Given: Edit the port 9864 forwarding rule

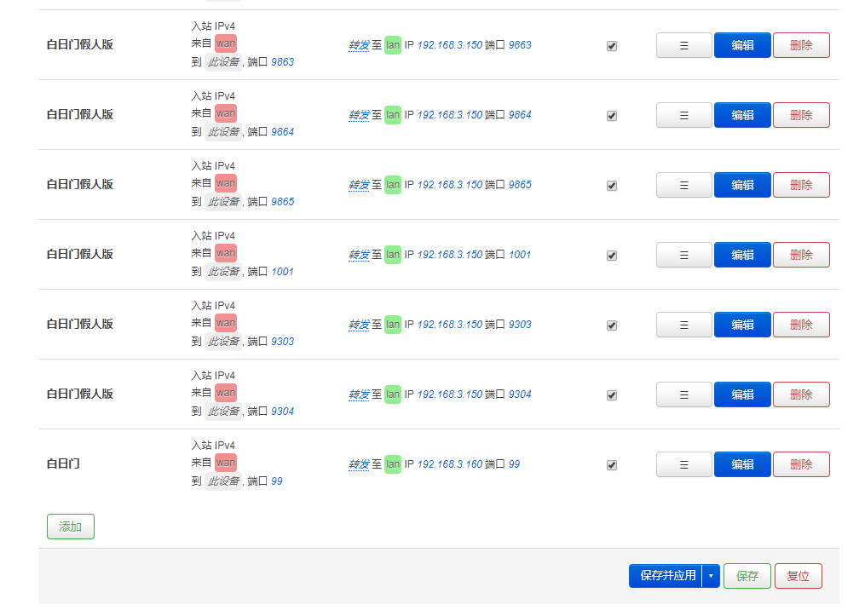Looking at the screenshot, I should (x=742, y=115).
